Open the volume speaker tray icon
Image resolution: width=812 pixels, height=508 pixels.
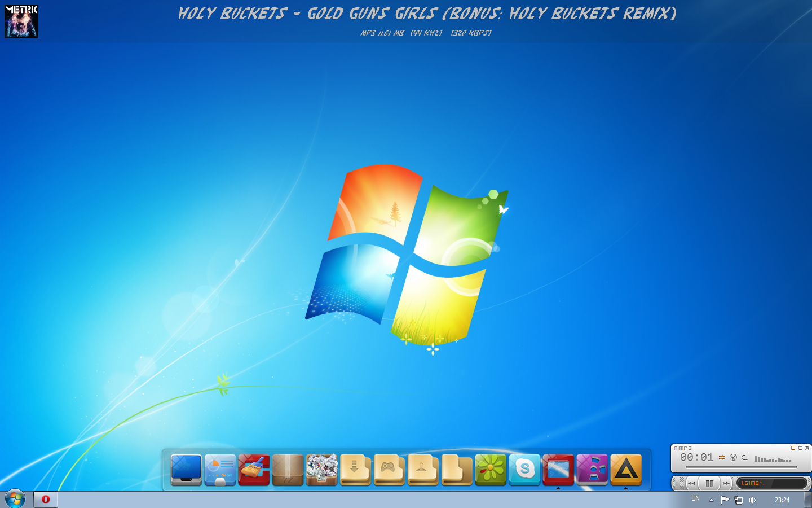(753, 500)
